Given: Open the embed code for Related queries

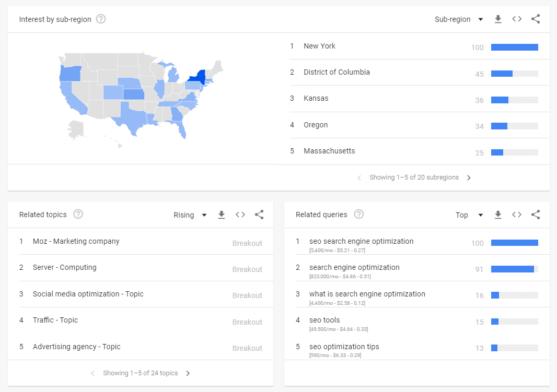Looking at the screenshot, I should [x=517, y=215].
